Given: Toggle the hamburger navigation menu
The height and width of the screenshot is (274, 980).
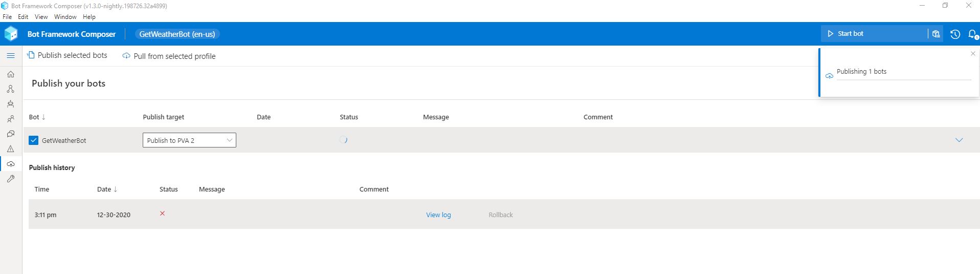Looking at the screenshot, I should pos(11,56).
